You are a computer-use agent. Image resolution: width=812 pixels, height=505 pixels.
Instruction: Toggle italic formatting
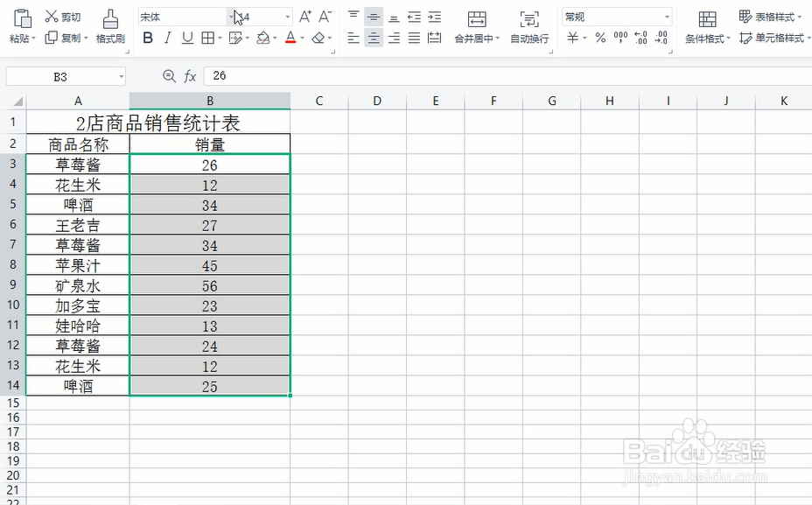pyautogui.click(x=167, y=38)
